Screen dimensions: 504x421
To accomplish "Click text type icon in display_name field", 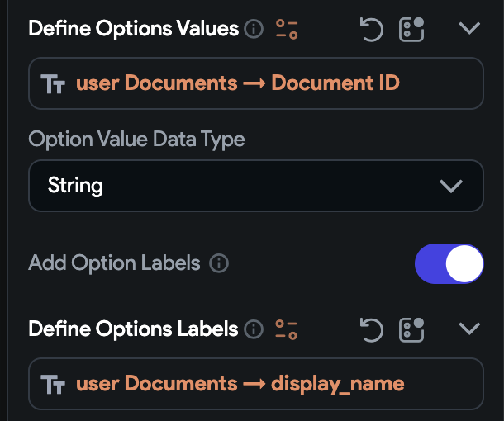I will pyautogui.click(x=53, y=384).
